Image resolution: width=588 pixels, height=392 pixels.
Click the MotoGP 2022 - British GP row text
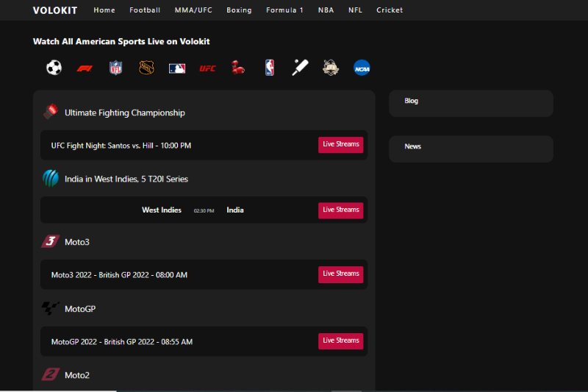tap(122, 342)
